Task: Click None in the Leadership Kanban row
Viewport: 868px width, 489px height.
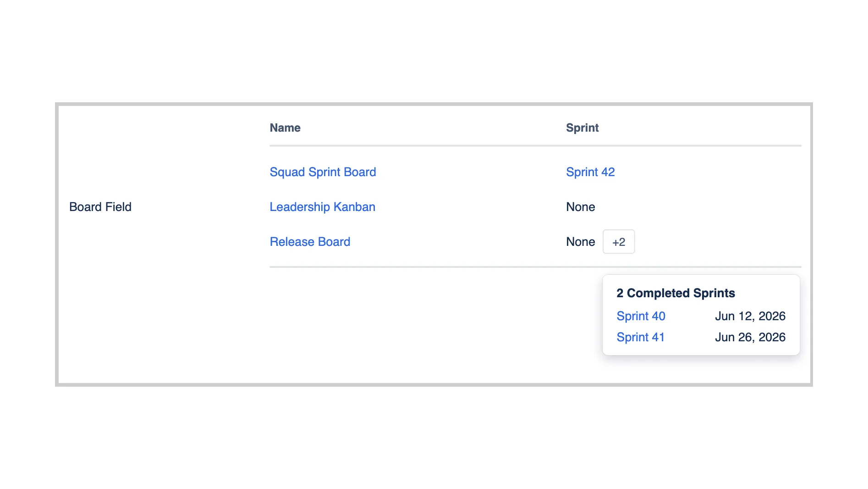Action: pos(581,207)
